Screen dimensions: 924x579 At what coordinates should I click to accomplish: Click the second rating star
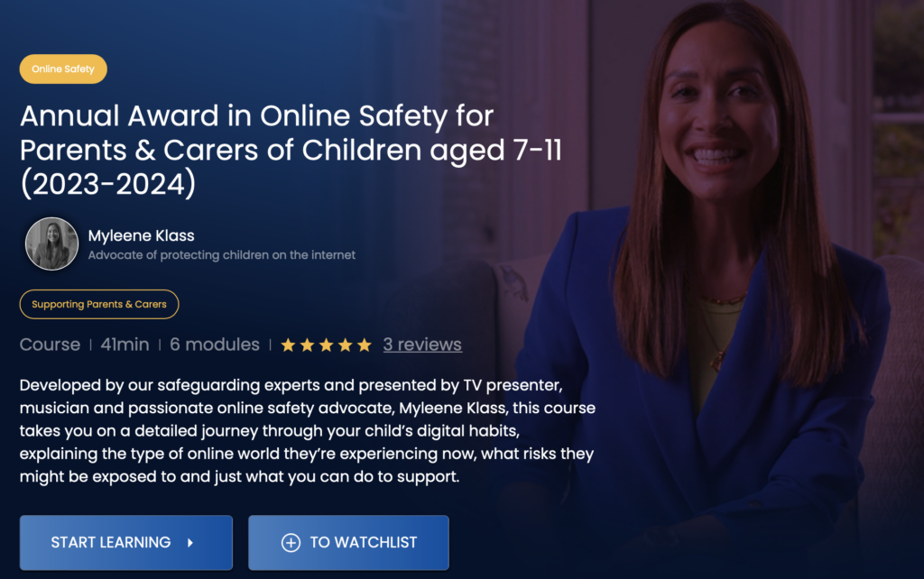(x=307, y=345)
